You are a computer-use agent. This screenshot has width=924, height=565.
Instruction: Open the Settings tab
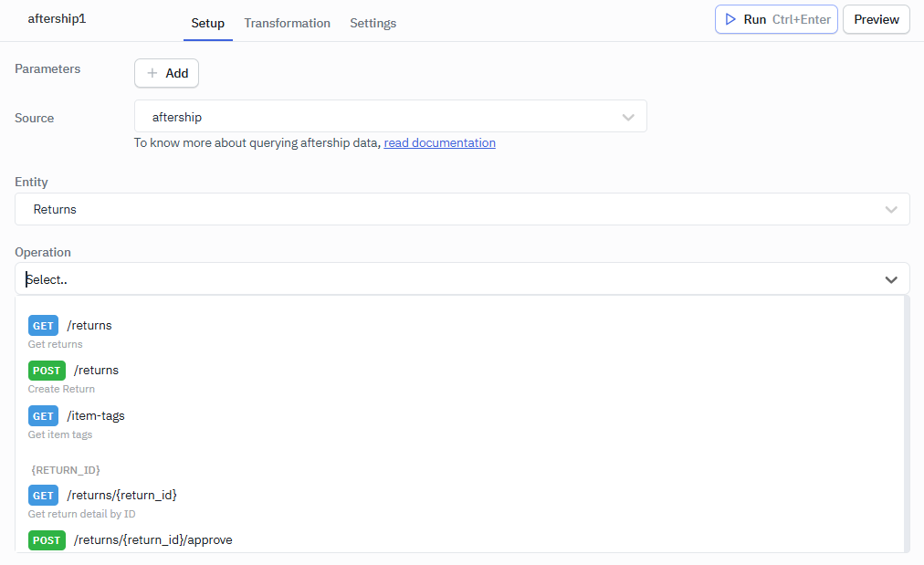click(x=373, y=23)
